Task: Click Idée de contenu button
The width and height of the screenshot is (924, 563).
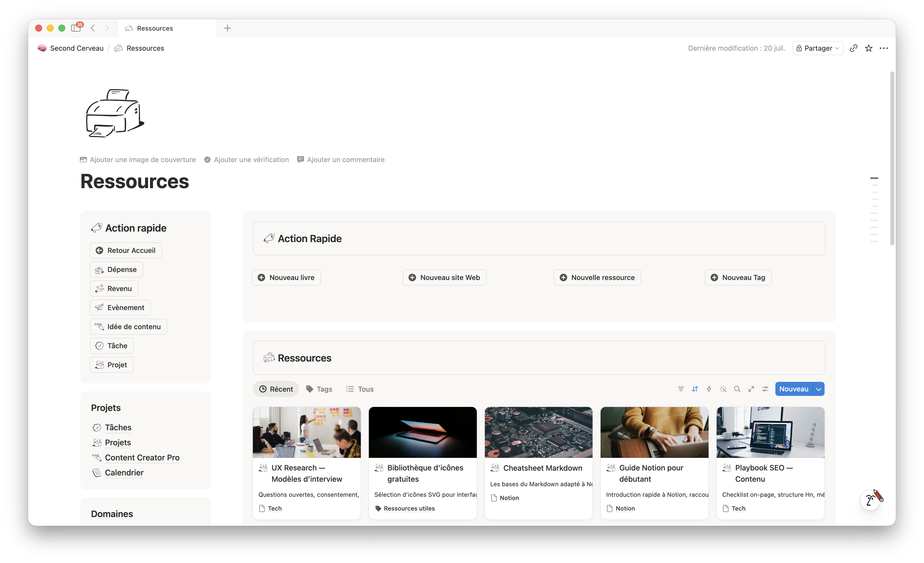Action: [x=128, y=327]
